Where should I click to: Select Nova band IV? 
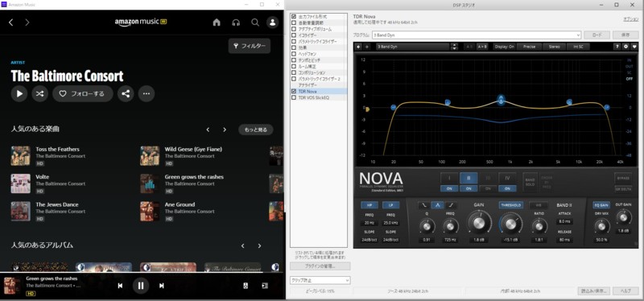point(507,178)
